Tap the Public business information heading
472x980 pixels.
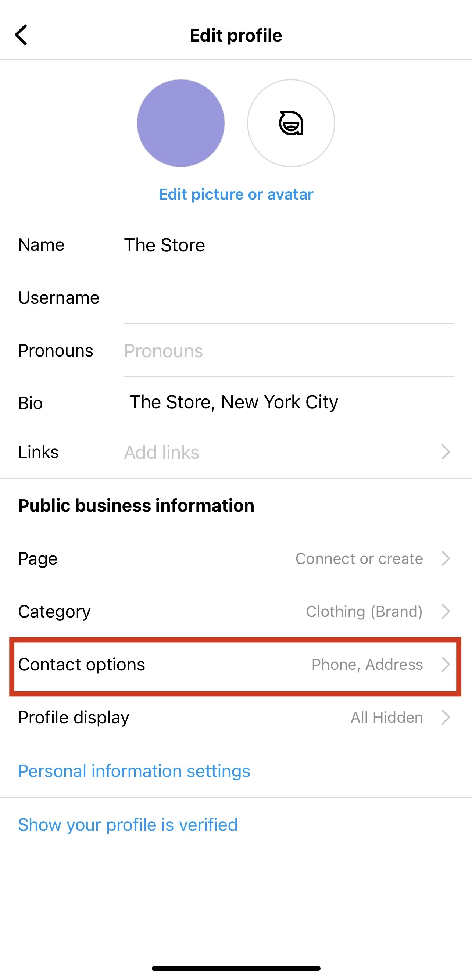pyautogui.click(x=136, y=505)
